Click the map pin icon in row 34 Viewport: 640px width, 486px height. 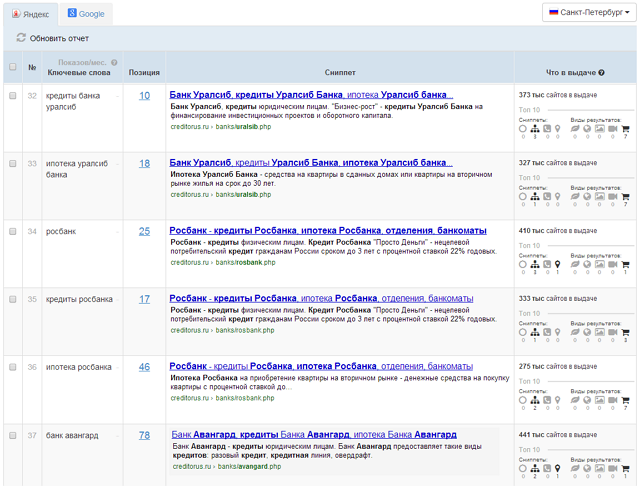558,264
